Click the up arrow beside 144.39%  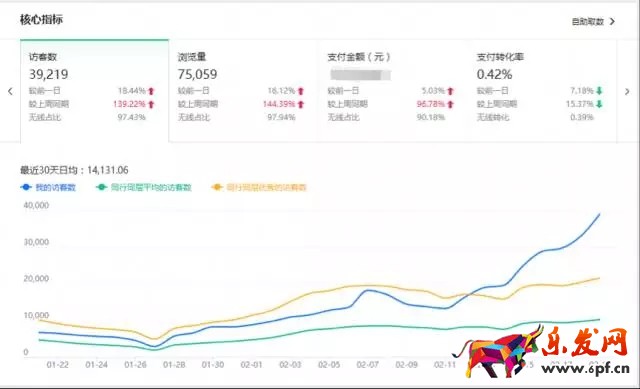click(x=301, y=104)
